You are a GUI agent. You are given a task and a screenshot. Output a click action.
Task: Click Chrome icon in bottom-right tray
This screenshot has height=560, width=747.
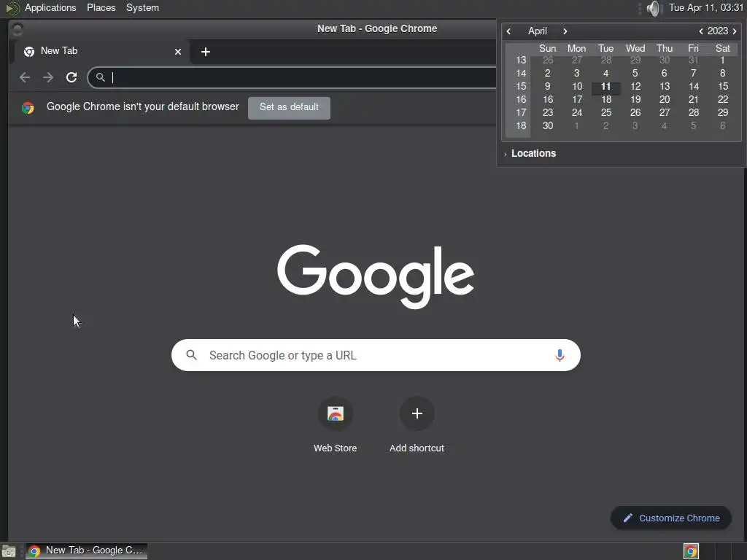[691, 551]
